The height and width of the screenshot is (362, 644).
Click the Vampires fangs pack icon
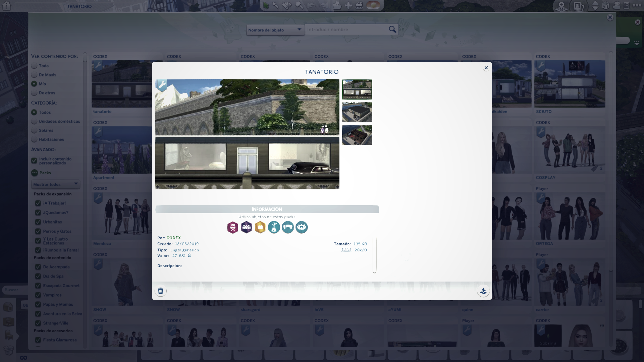288,228
